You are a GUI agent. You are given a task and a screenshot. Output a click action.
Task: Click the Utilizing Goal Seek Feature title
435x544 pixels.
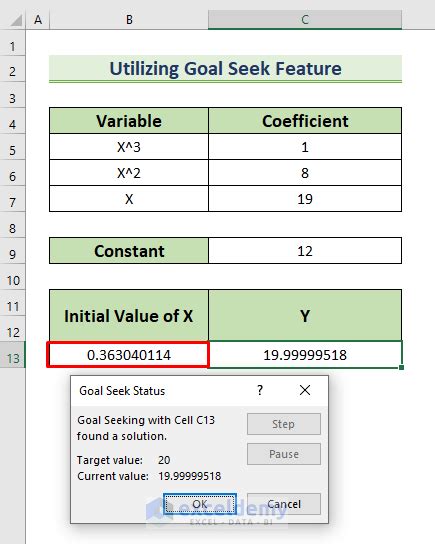point(225,68)
